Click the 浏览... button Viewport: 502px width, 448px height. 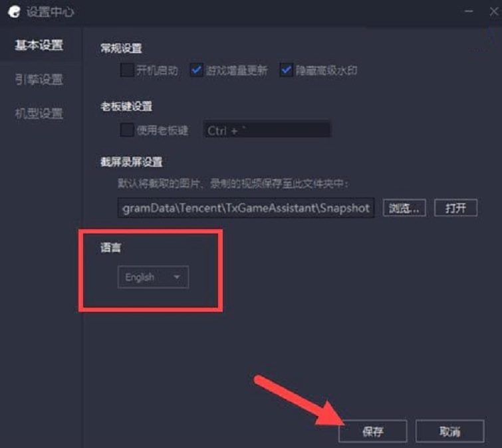pyautogui.click(x=404, y=208)
